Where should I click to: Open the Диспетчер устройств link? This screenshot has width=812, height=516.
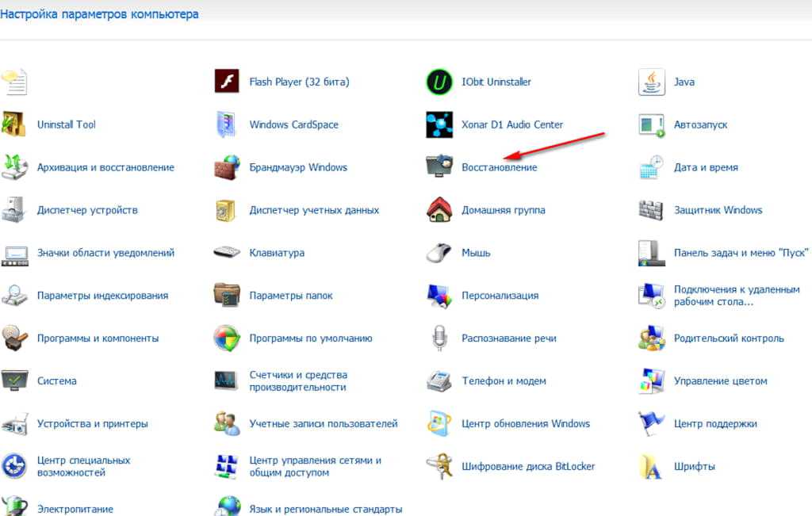(87, 210)
